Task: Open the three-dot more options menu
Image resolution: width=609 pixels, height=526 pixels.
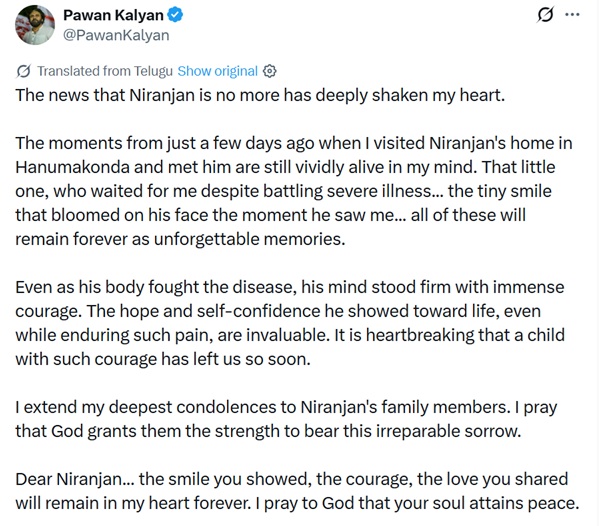Action: 572,15
